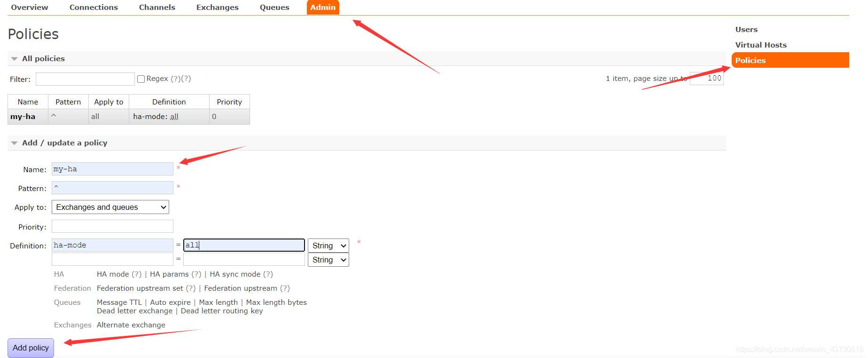Click the empty second definition key field
The height and width of the screenshot is (358, 868).
112,259
